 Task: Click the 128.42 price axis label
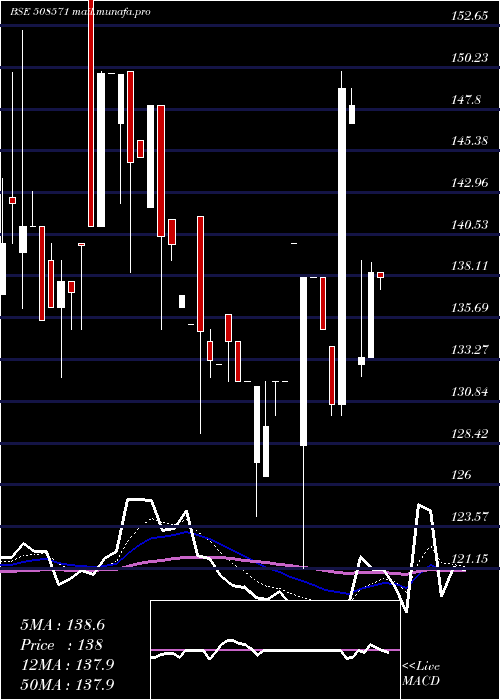tap(468, 433)
